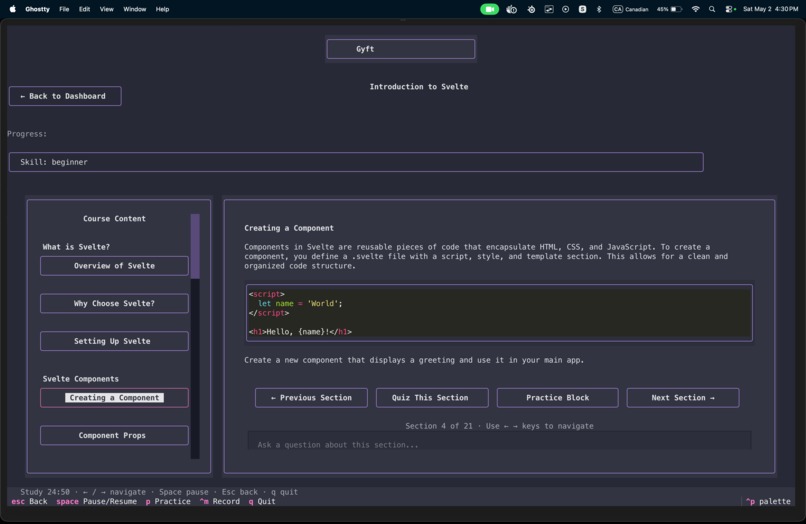806x524 pixels.
Task: Start Quiz This Section
Action: pyautogui.click(x=432, y=397)
